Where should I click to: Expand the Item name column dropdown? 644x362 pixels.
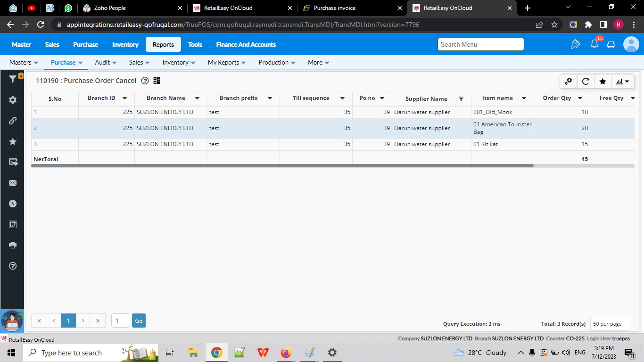(x=524, y=98)
